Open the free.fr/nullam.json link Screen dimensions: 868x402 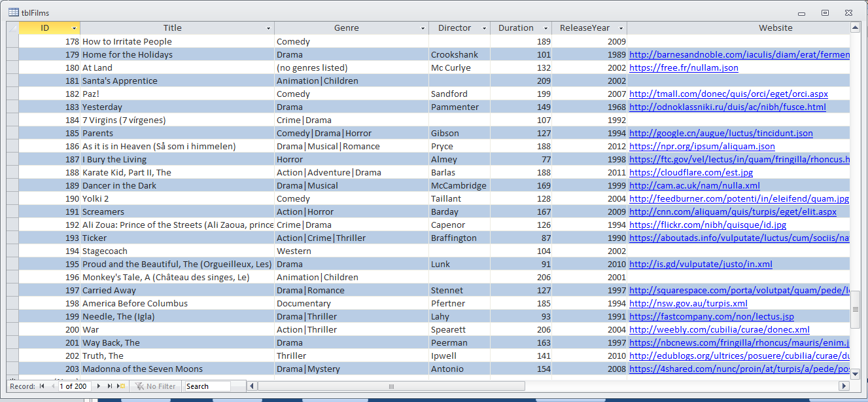click(x=684, y=67)
